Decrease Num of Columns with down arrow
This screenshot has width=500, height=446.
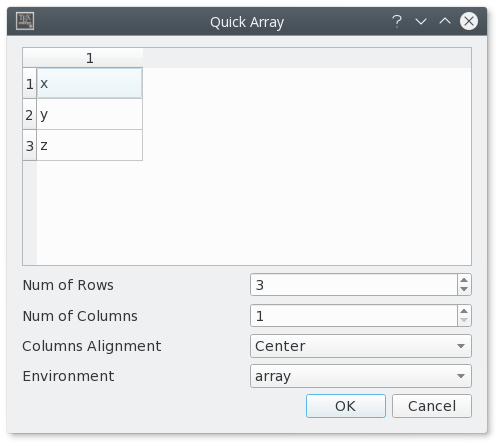tap(464, 320)
